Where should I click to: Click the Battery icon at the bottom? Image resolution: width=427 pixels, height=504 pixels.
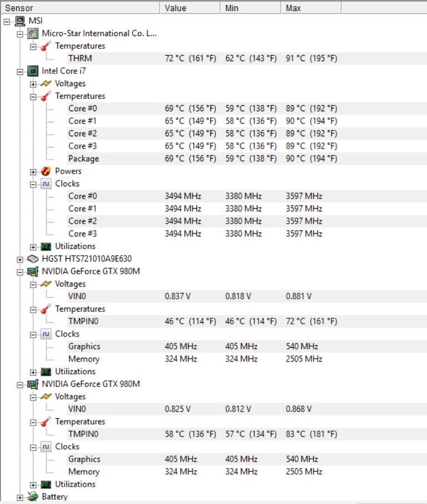pos(33,497)
